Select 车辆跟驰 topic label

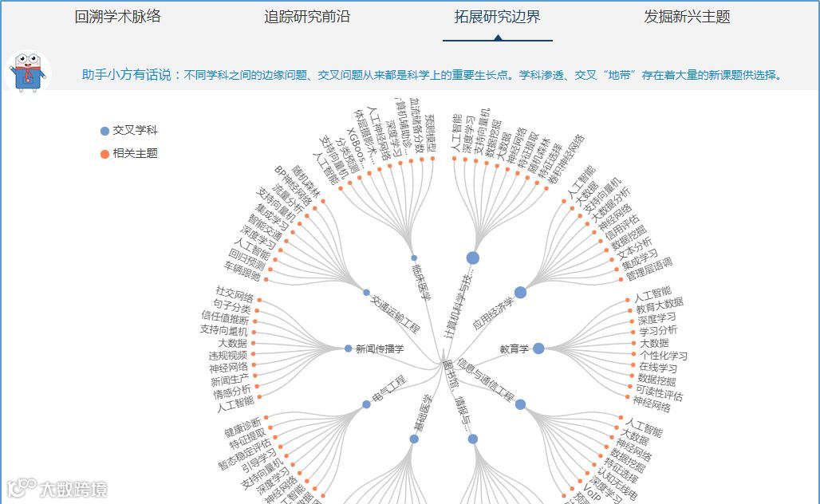pos(242,271)
